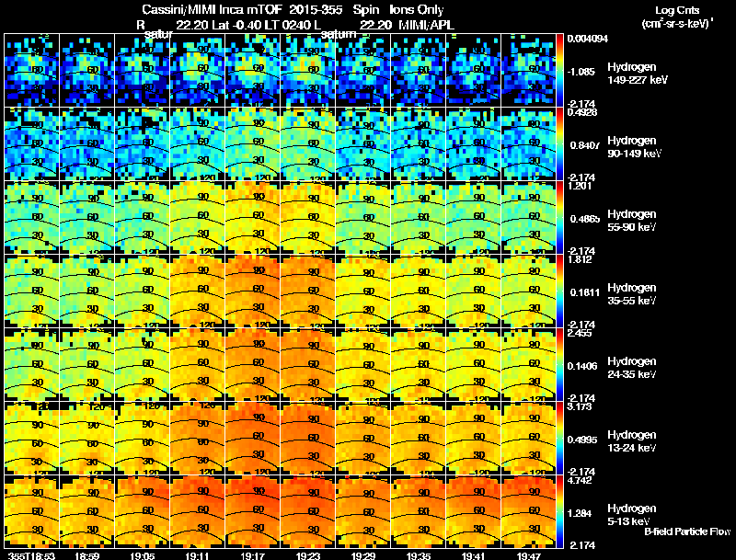
Task: Click the color bar beside Hydrogen 149-227 keV
Action: (559, 71)
